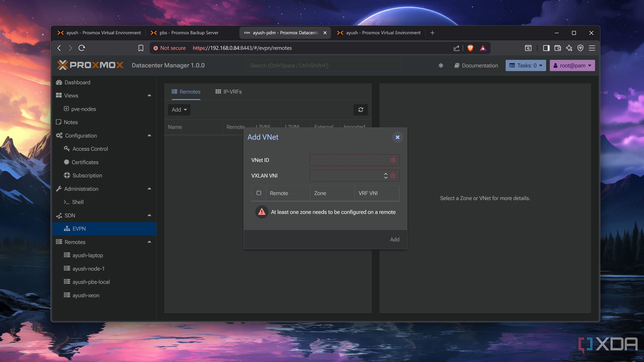The height and width of the screenshot is (362, 644).
Task: Open Leo AI sparkle icon
Action: (569, 48)
